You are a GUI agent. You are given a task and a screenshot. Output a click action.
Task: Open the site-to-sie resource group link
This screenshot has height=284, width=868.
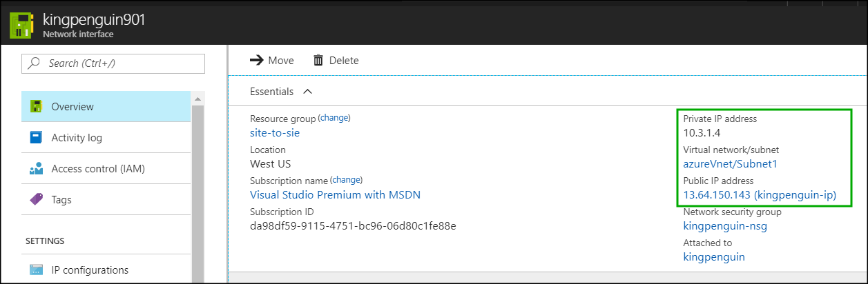(x=275, y=132)
